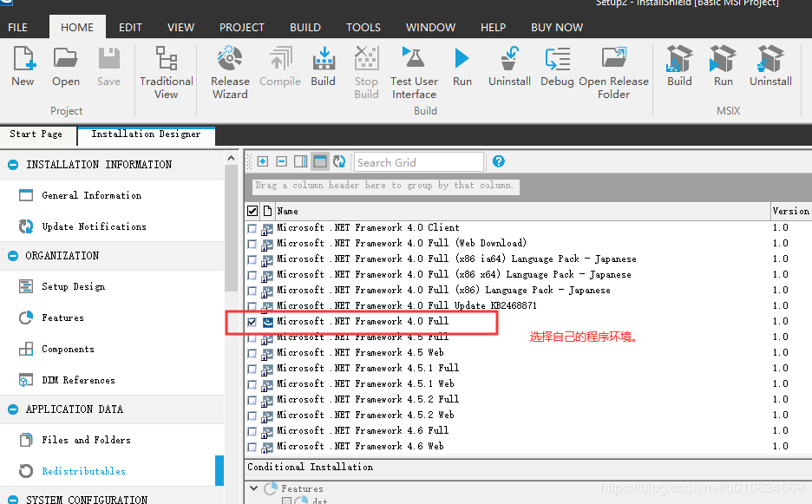Viewport: 812px width, 504px height.
Task: Click the blue help question icon
Action: point(498,161)
